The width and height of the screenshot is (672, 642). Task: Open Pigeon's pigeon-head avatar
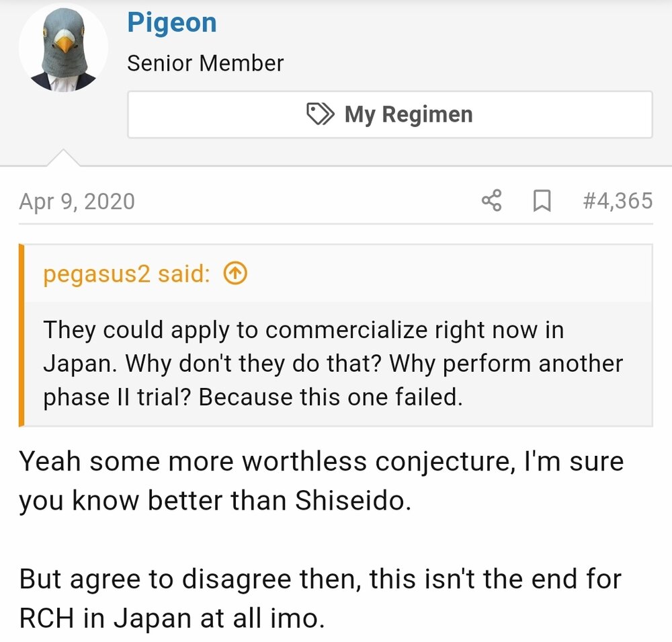[63, 48]
